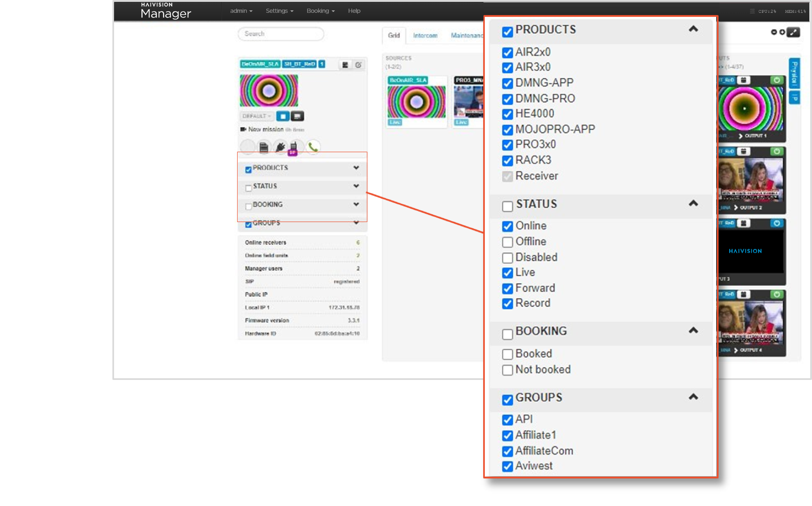Click the power plug icon
This screenshot has width=812, height=506.
[280, 147]
